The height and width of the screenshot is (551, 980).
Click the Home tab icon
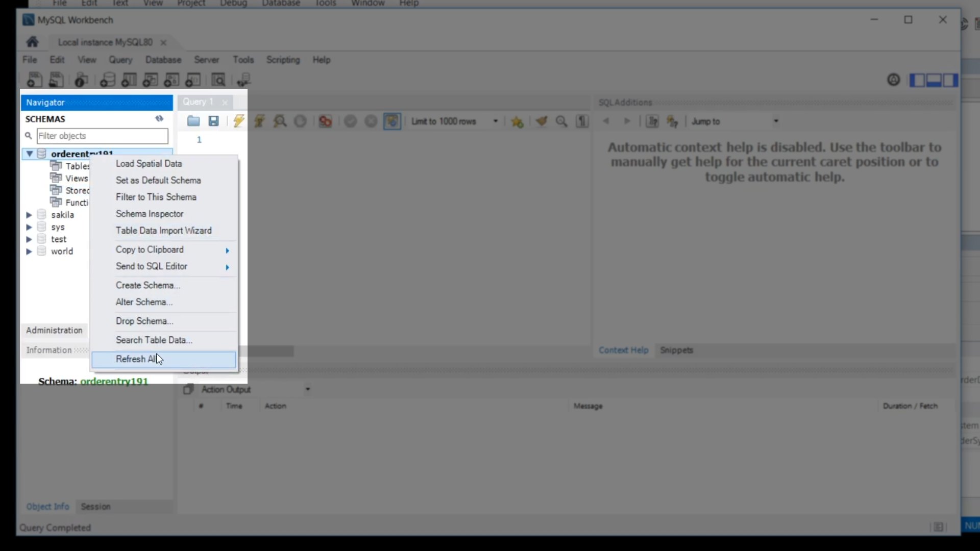coord(33,42)
